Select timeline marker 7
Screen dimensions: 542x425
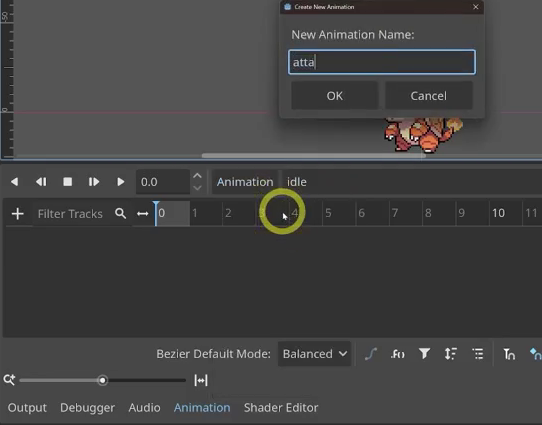(395, 213)
